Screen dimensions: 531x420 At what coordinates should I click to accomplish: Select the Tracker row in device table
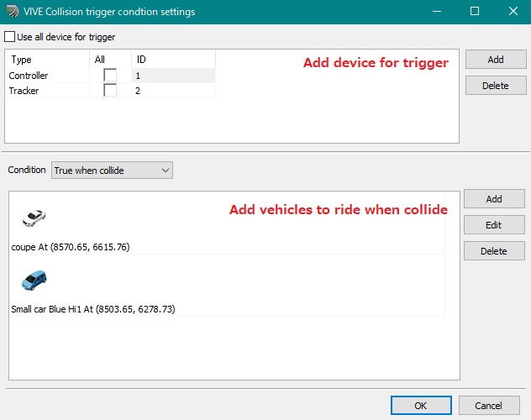click(111, 91)
